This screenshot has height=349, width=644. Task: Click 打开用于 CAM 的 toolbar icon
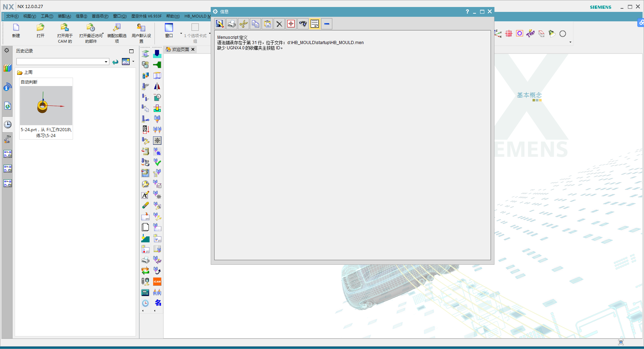click(65, 27)
